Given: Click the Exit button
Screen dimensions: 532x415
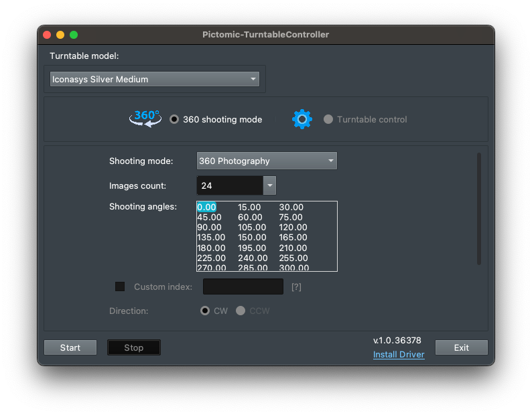Looking at the screenshot, I should [461, 347].
